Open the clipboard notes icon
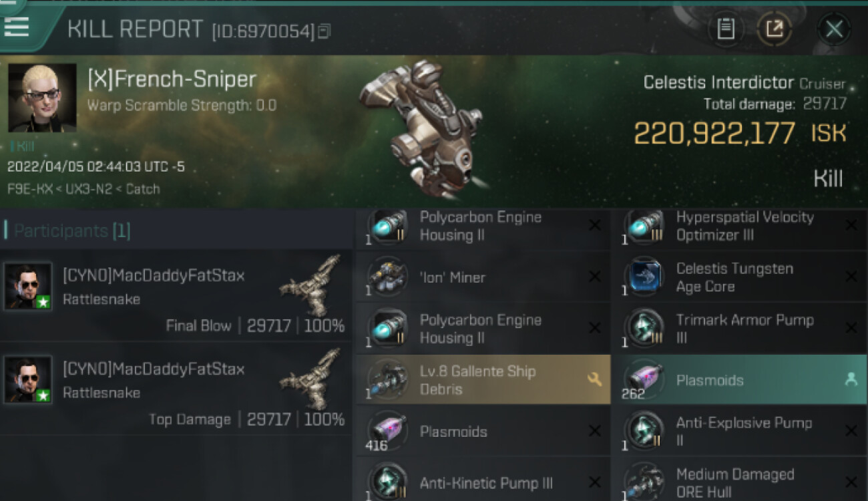The width and height of the screenshot is (868, 501). (x=726, y=29)
